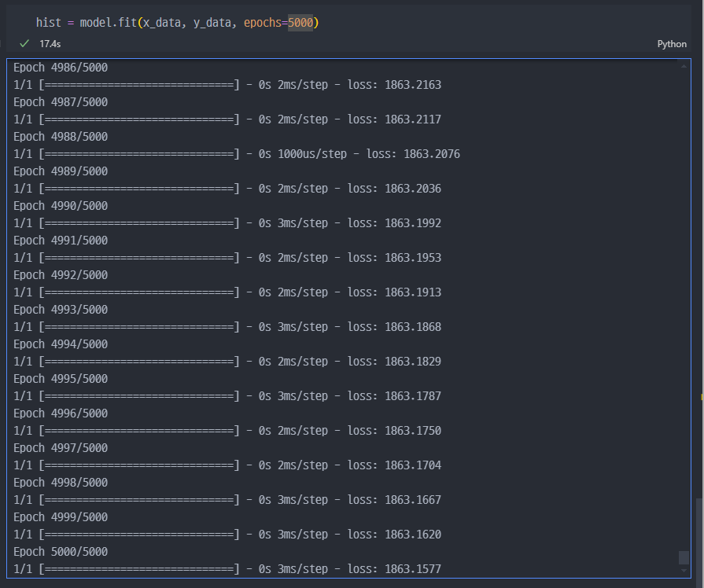Click the 'Epoch 4998/5000' output line

click(x=61, y=482)
